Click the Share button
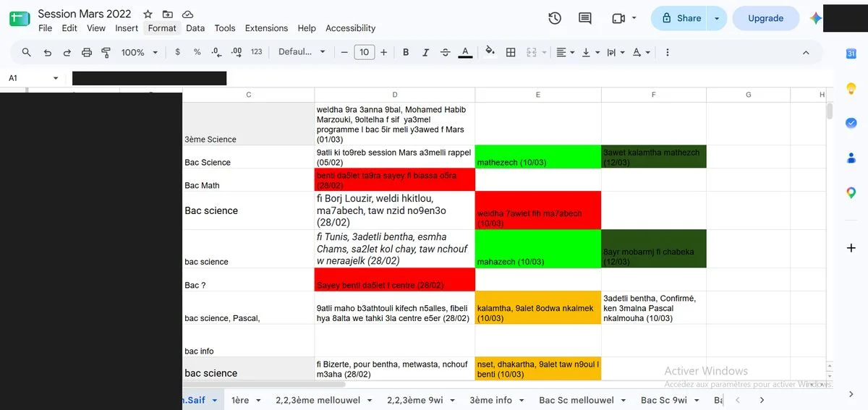The height and width of the screenshot is (410, 868). tap(680, 18)
